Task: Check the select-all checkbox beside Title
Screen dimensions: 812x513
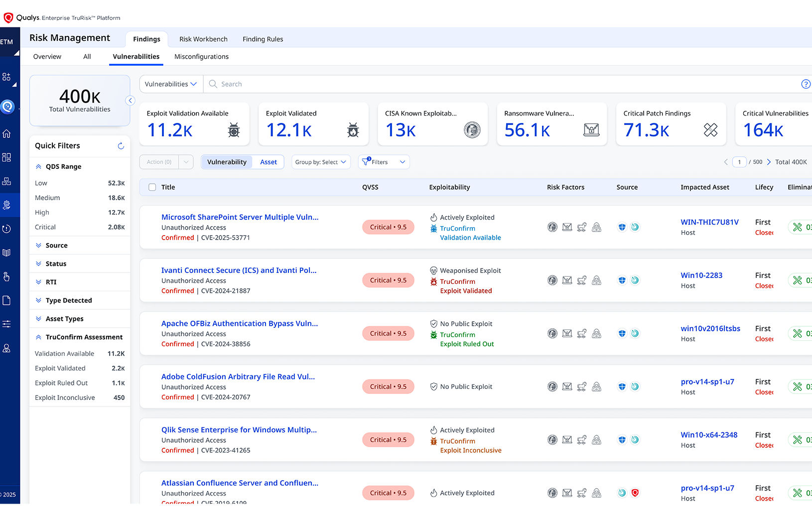Action: coord(152,187)
